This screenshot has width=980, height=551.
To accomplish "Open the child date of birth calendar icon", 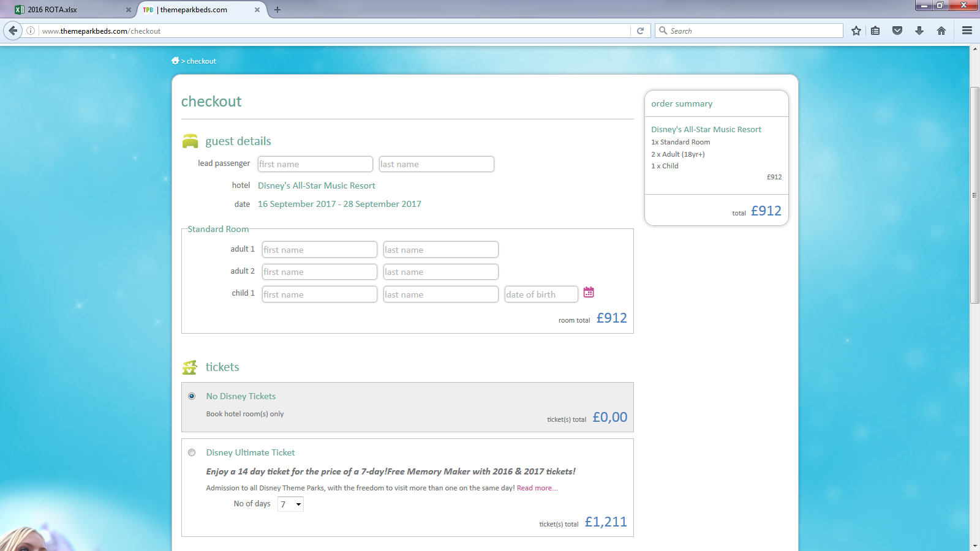I will 589,293.
